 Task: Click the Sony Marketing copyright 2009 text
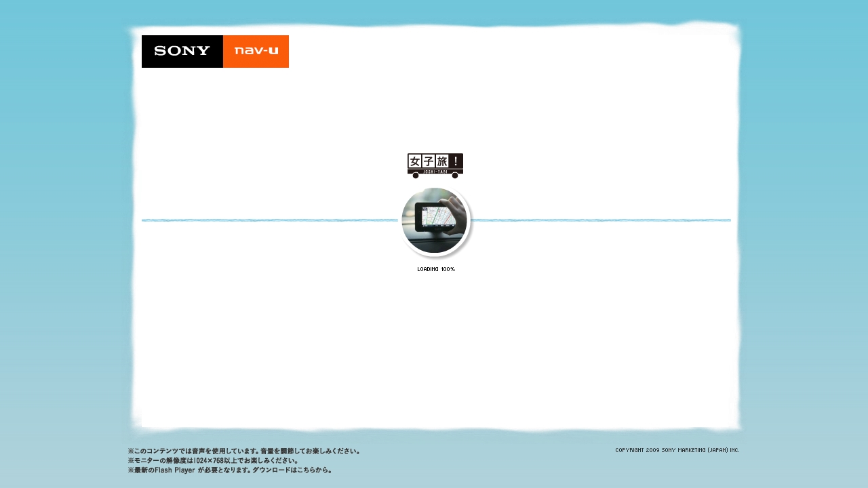[677, 450]
